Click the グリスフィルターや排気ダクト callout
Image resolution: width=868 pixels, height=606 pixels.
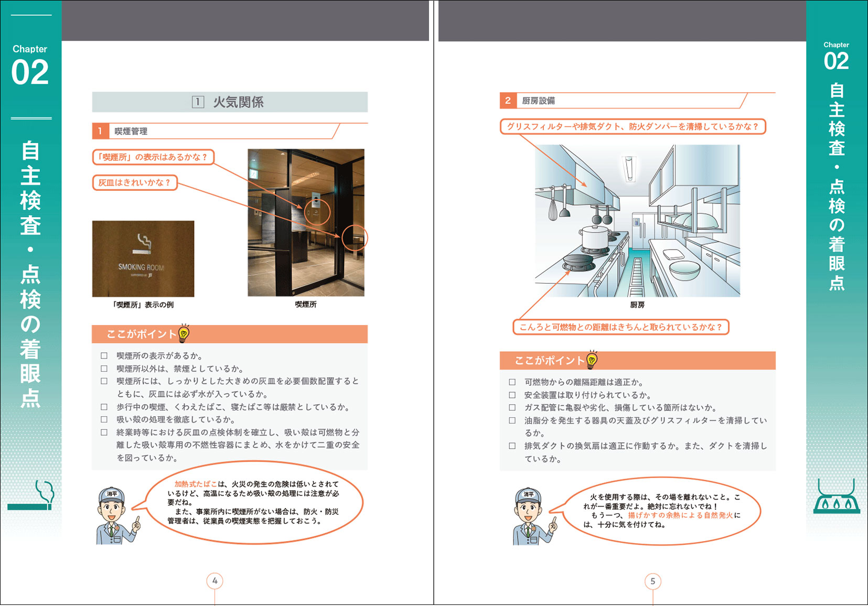pyautogui.click(x=633, y=126)
